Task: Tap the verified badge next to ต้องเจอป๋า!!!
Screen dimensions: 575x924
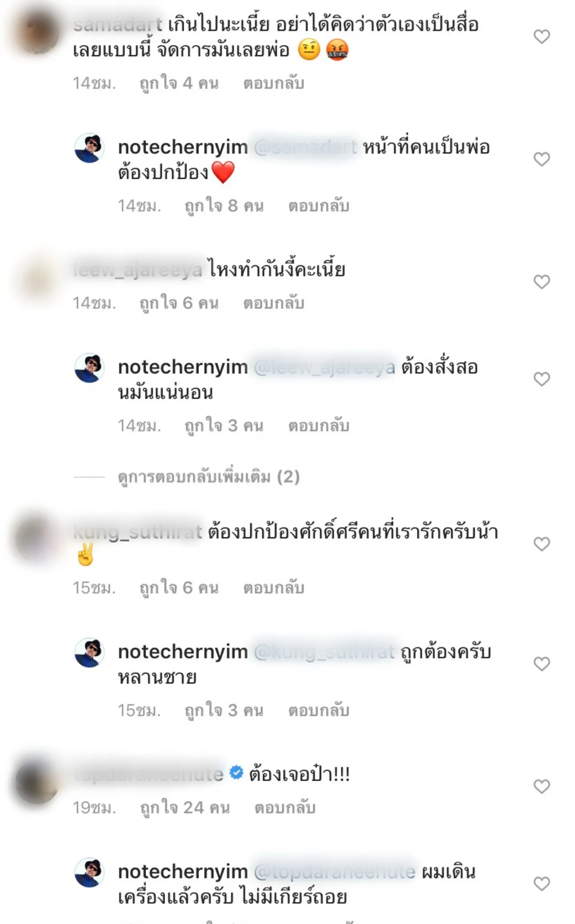Action: pos(236,773)
